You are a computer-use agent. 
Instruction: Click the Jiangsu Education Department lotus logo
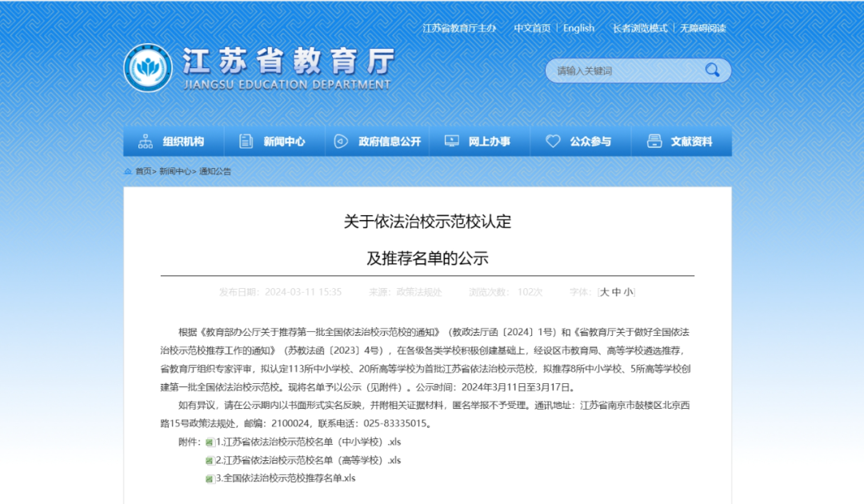[148, 67]
